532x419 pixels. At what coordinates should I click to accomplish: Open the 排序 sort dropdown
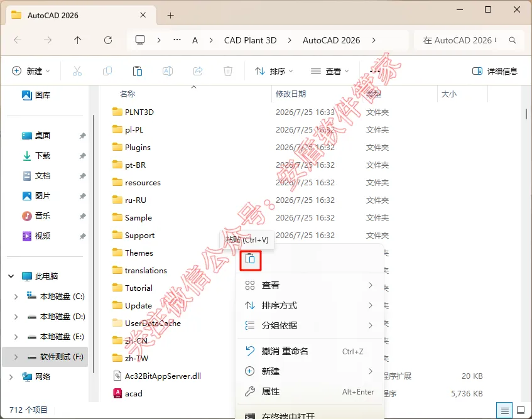pos(274,71)
